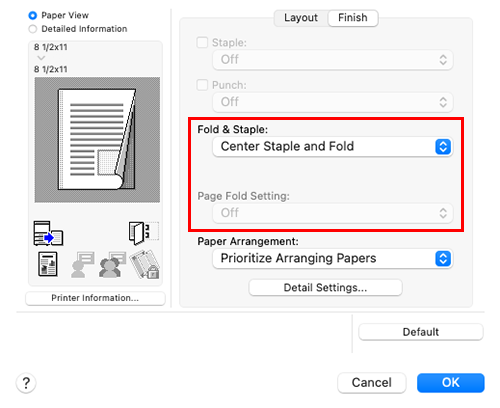Click the help question mark button
The image size is (500, 408).
(26, 383)
